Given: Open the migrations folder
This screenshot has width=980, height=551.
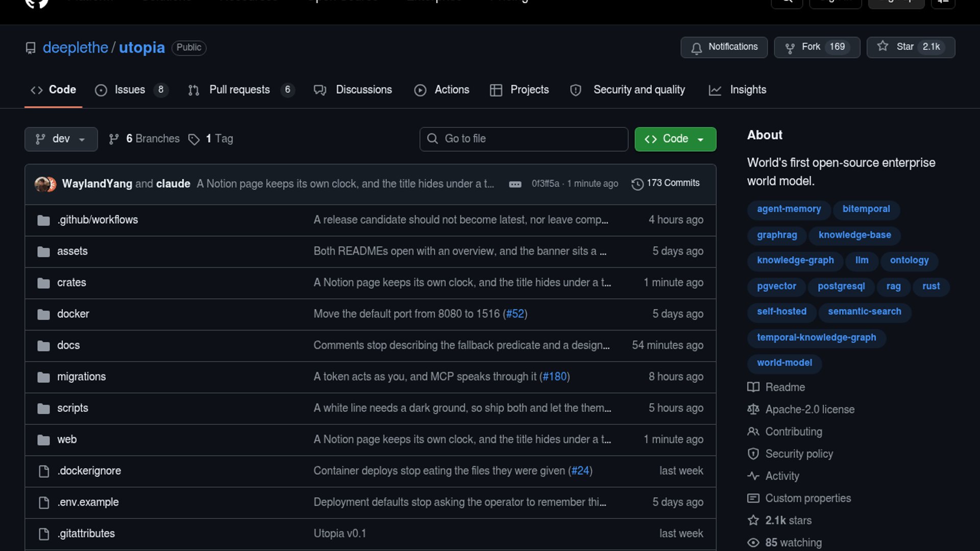Looking at the screenshot, I should (x=81, y=377).
